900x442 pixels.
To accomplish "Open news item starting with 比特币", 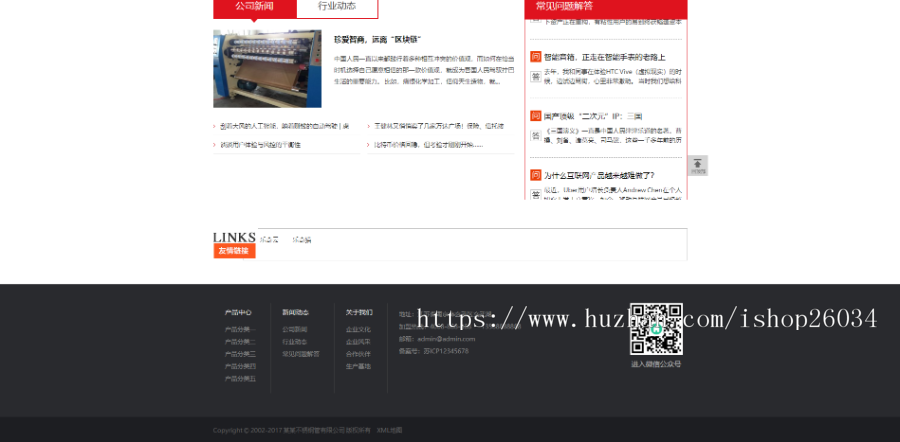I will (x=429, y=145).
